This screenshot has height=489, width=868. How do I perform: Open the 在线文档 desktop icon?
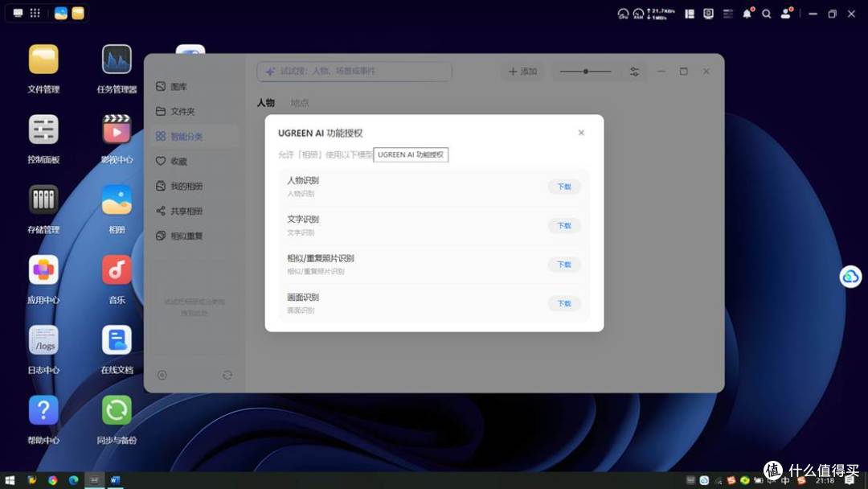(x=117, y=340)
